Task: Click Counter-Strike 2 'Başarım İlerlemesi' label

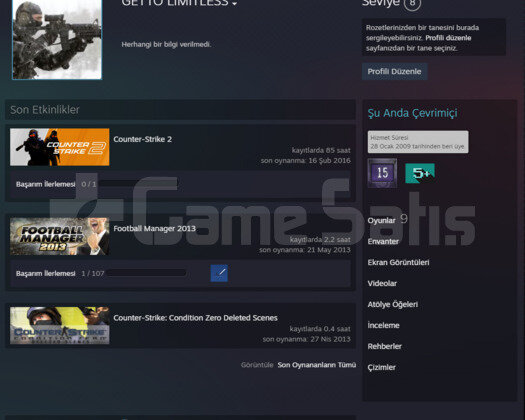Action: pyautogui.click(x=46, y=184)
